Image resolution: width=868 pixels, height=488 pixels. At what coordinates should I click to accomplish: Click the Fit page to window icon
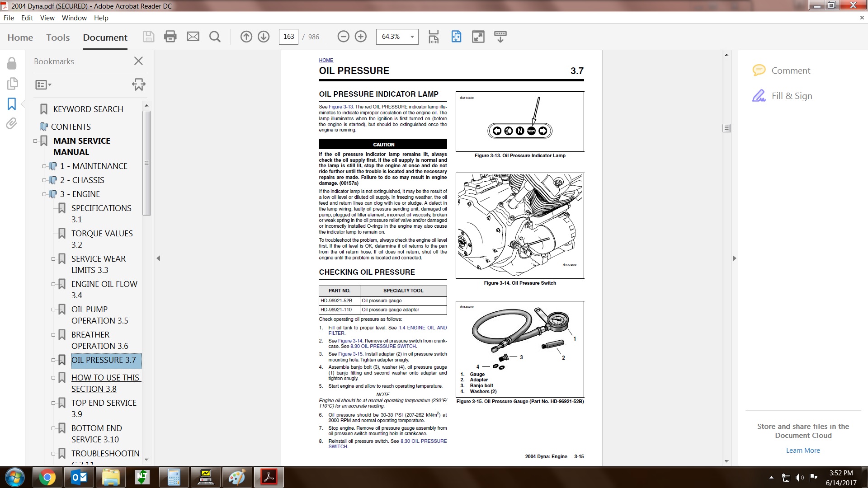click(456, 37)
